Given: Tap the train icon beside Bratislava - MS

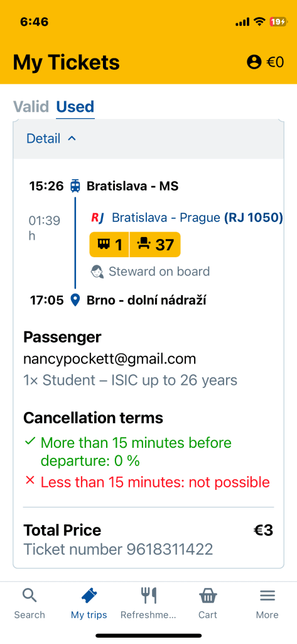Looking at the screenshot, I should [x=75, y=186].
